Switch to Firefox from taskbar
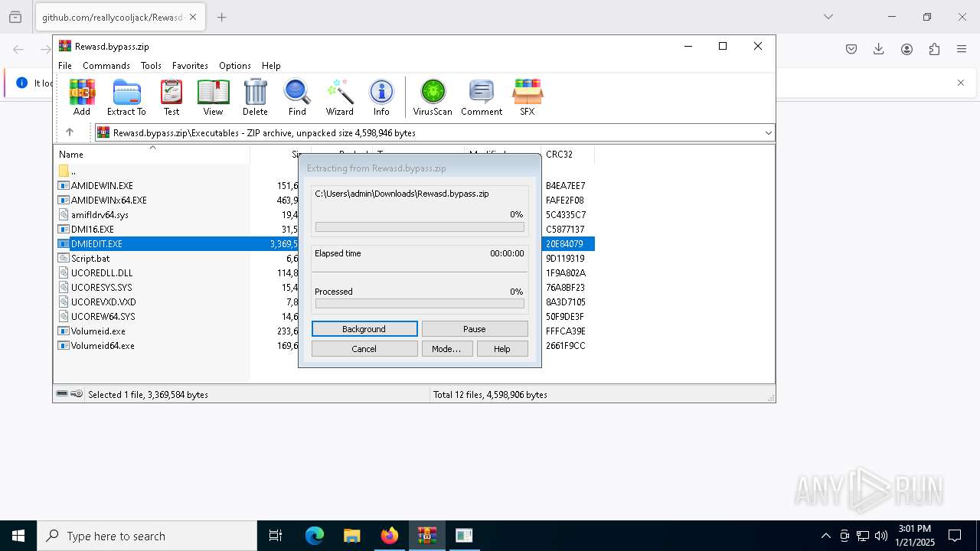 [390, 536]
